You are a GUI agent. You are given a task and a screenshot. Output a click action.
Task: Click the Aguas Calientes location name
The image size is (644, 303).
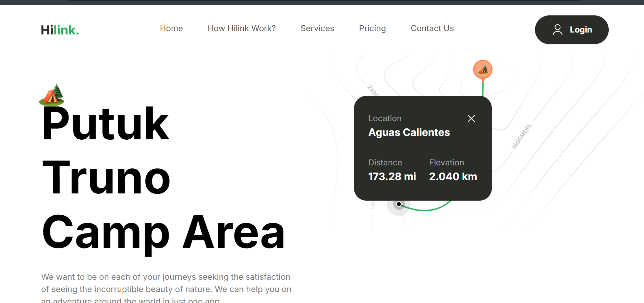coord(409,132)
